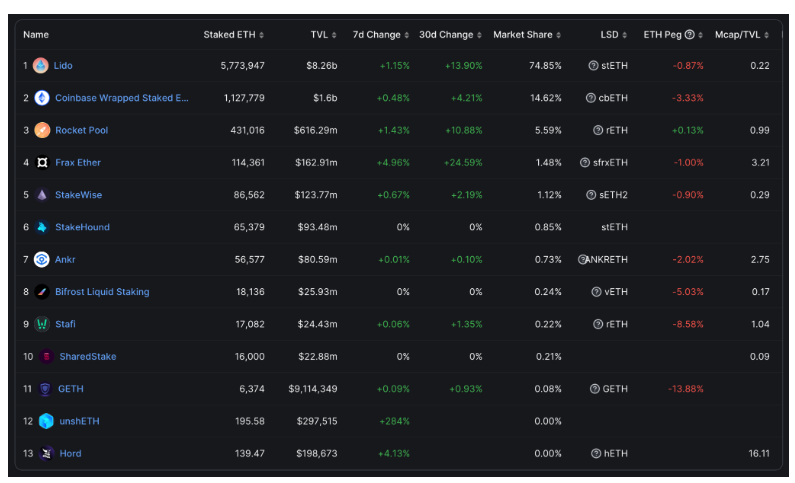Click the question icon beside sETH2
This screenshot has width=795, height=483.
(x=591, y=195)
